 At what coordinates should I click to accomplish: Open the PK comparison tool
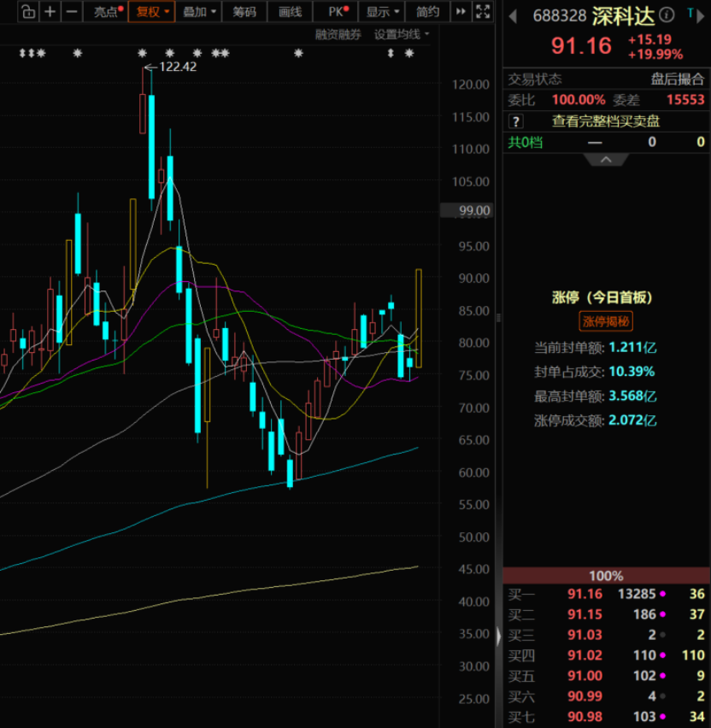click(x=336, y=12)
